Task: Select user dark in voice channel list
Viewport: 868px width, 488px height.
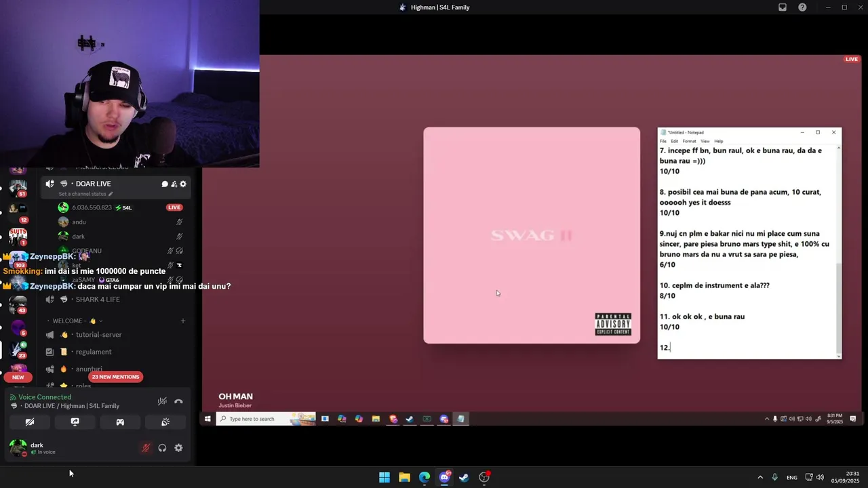Action: (79, 237)
